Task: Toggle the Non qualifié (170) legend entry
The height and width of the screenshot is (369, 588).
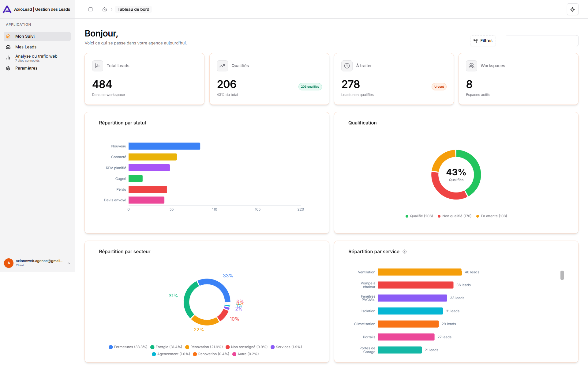Action: click(454, 216)
